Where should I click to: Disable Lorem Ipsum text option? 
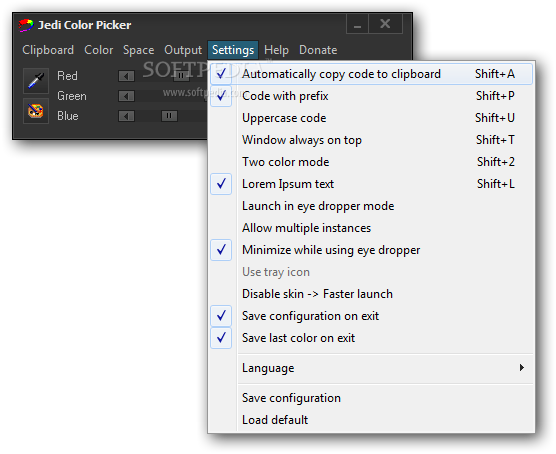(x=372, y=184)
